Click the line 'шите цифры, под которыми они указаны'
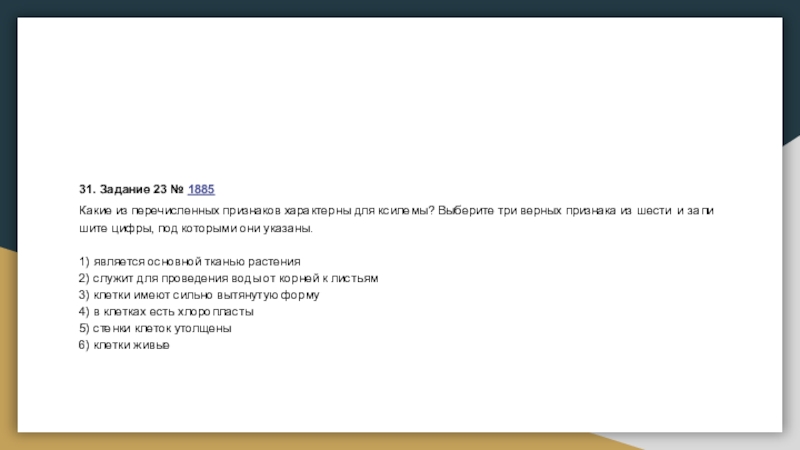Screen dimensions: 800x450 pos(196,229)
